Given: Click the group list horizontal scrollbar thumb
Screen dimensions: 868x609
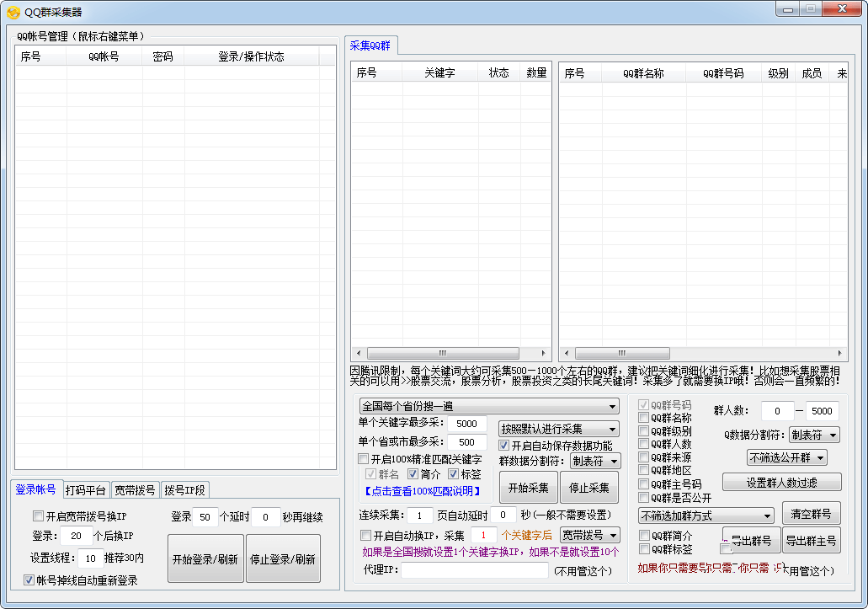Looking at the screenshot, I should pos(622,353).
